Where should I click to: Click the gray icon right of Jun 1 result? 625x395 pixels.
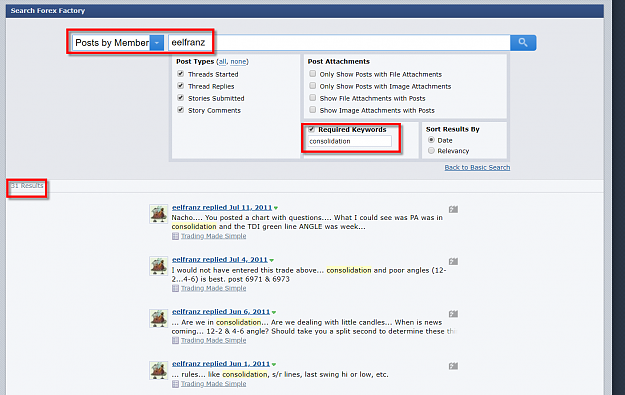[453, 366]
